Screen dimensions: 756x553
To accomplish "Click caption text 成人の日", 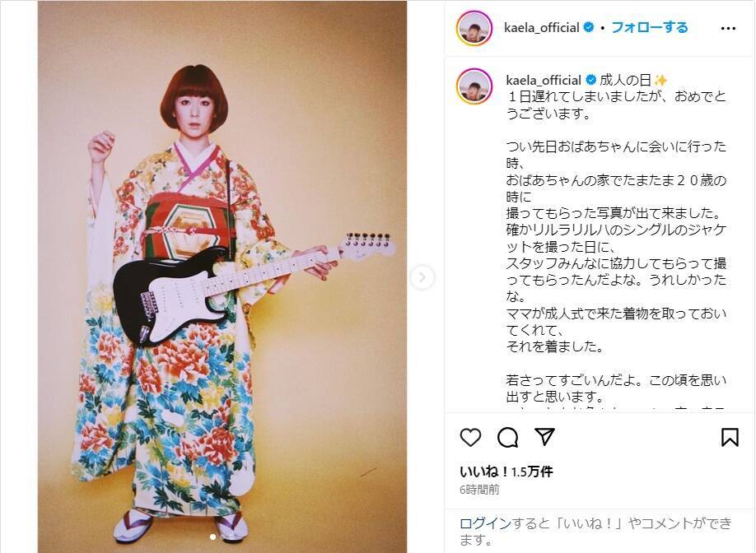I will click(625, 80).
